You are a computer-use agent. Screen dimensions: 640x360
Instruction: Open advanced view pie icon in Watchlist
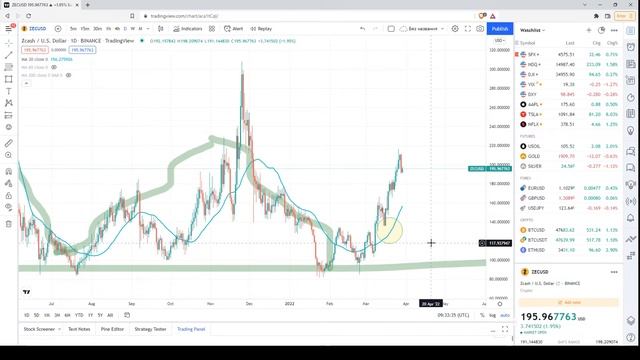pyautogui.click(x=601, y=30)
